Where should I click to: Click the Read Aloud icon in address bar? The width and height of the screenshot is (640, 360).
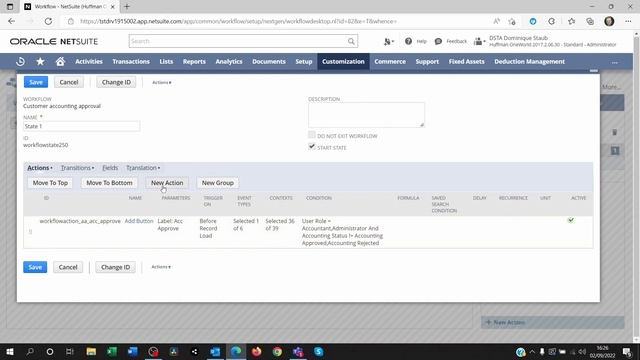[x=496, y=21]
